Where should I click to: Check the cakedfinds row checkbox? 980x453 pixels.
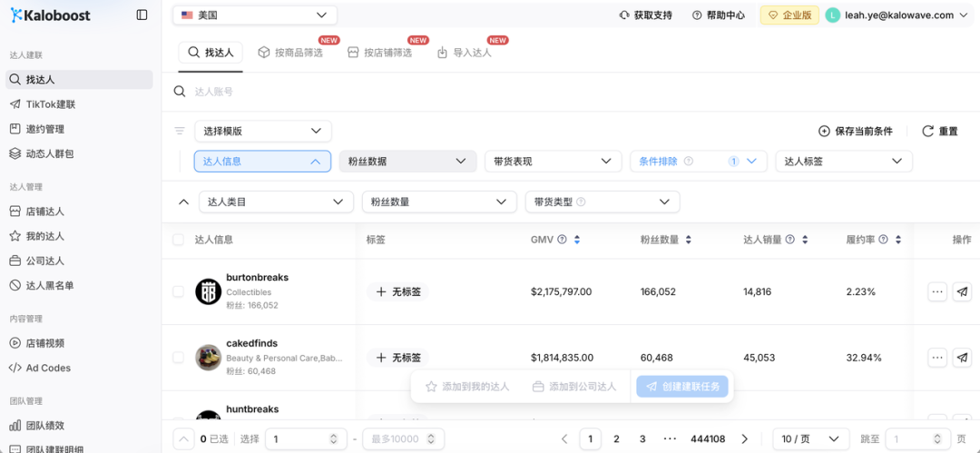pos(179,358)
